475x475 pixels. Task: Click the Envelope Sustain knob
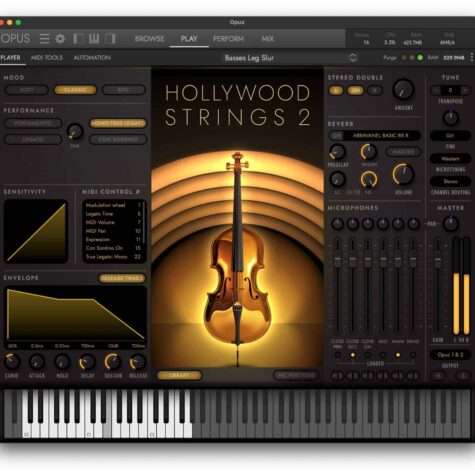coord(113,362)
